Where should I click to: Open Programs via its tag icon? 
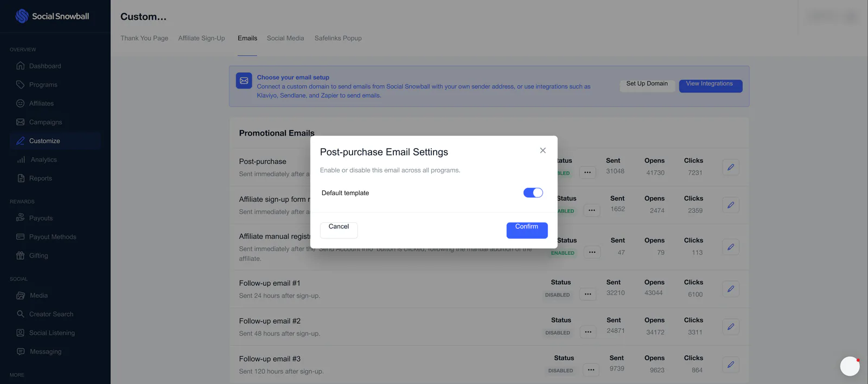(21, 85)
